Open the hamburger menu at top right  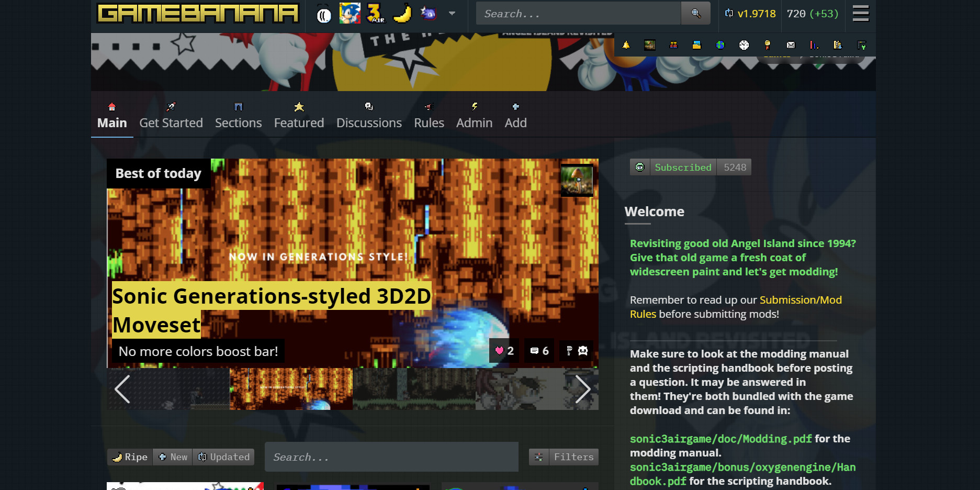pyautogui.click(x=860, y=14)
